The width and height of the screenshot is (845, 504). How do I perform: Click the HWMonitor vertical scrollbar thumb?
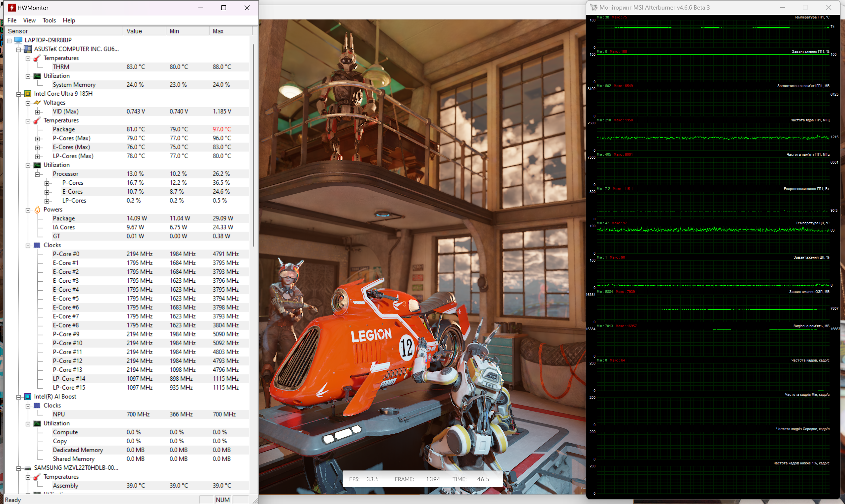pyautogui.click(x=253, y=145)
